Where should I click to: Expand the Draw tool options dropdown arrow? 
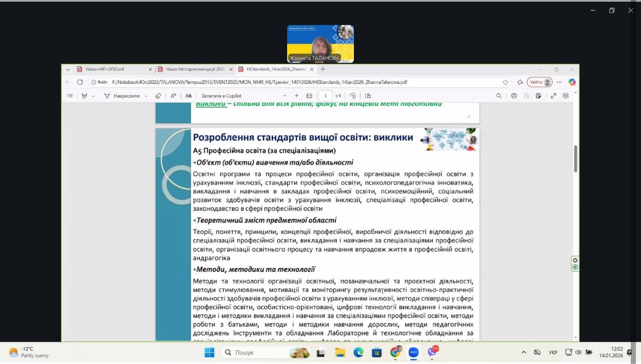tap(146, 96)
